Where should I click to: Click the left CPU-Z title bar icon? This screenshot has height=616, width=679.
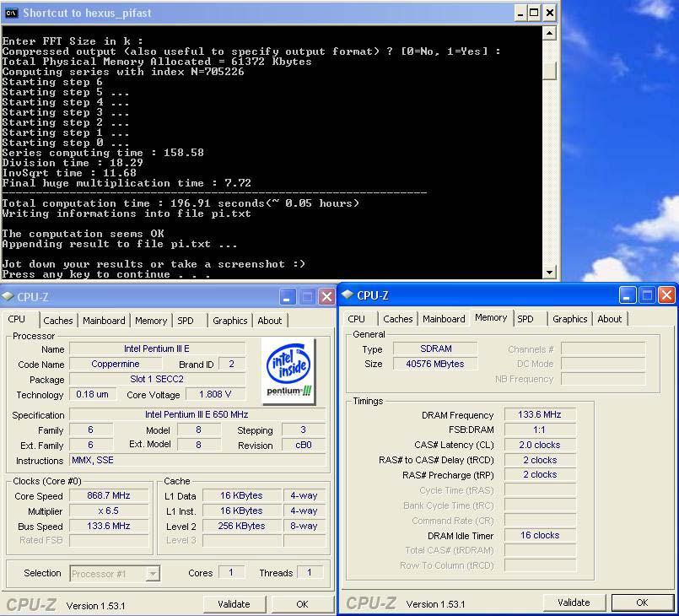click(8, 296)
